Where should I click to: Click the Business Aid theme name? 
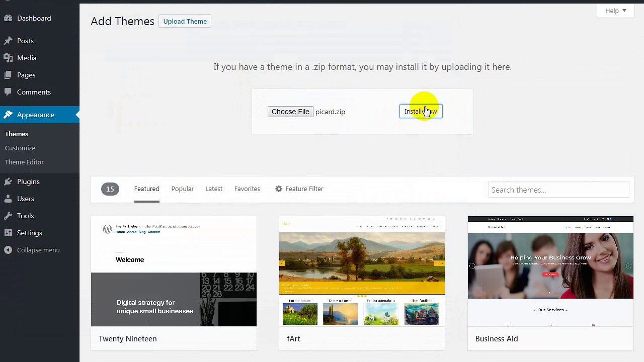click(x=497, y=339)
